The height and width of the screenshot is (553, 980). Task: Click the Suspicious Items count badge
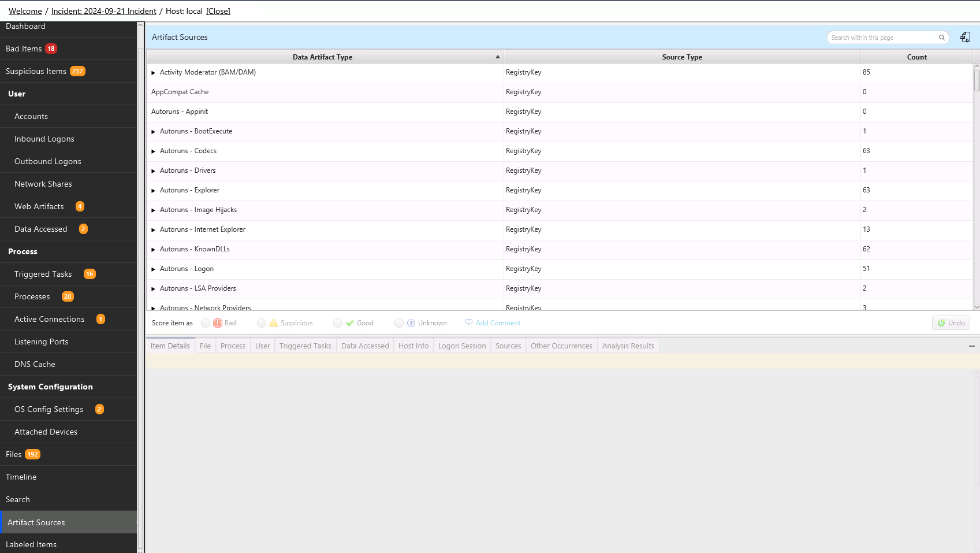point(77,71)
